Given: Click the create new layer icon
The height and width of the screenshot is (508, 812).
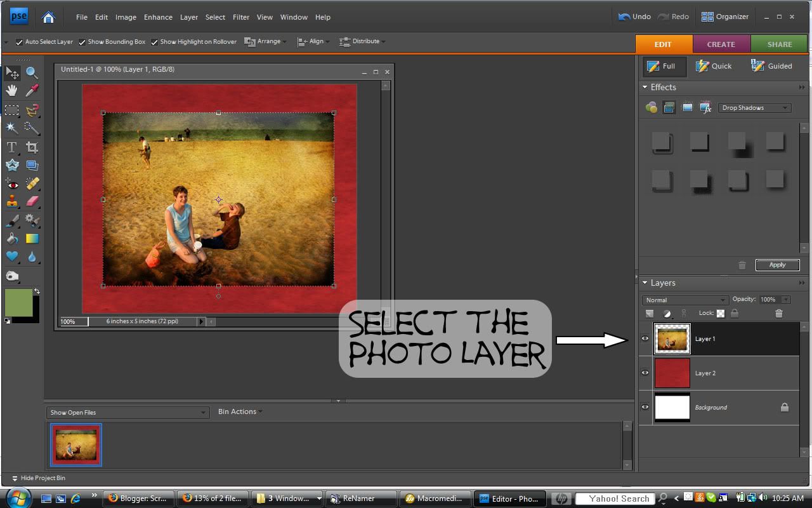Looking at the screenshot, I should coord(650,314).
